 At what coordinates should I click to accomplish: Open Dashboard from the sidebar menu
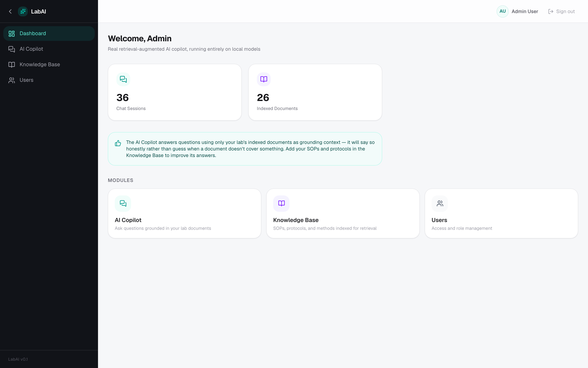(x=49, y=34)
